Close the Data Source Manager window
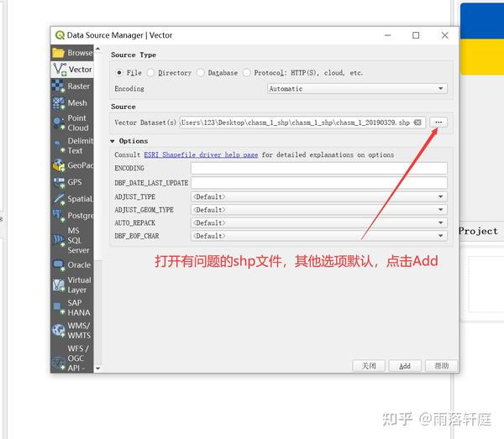This screenshot has width=504, height=439. [x=445, y=35]
